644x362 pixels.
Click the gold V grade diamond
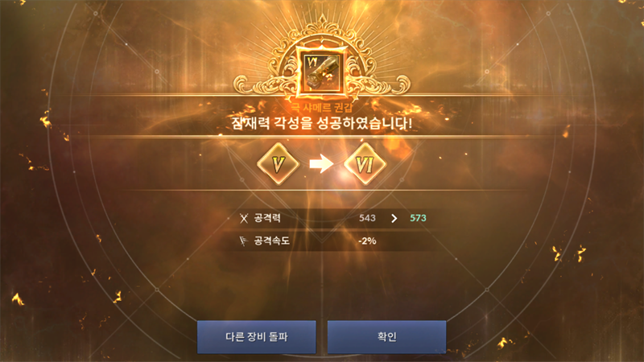(x=279, y=164)
